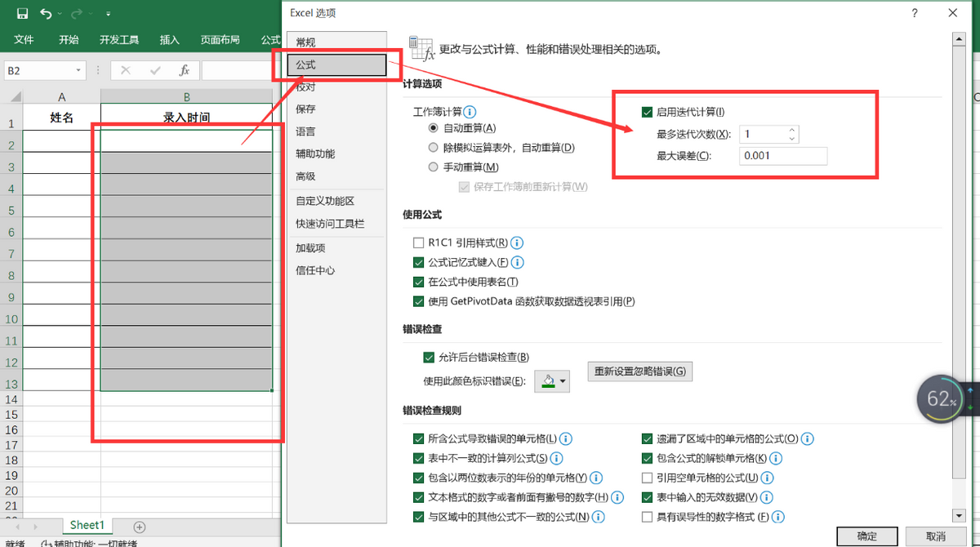980x547 pixels.
Task: Click the info icon beside 公式记忆式键入
Action: (x=517, y=262)
